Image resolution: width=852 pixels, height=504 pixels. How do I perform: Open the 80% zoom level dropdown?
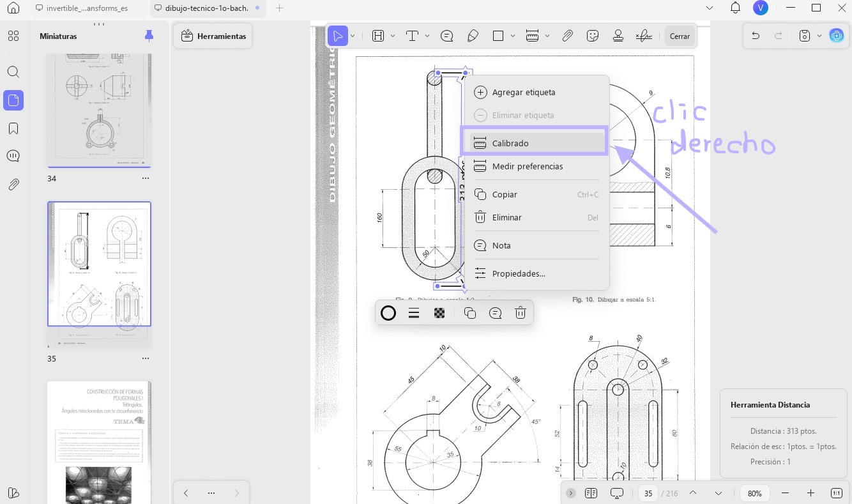[755, 493]
